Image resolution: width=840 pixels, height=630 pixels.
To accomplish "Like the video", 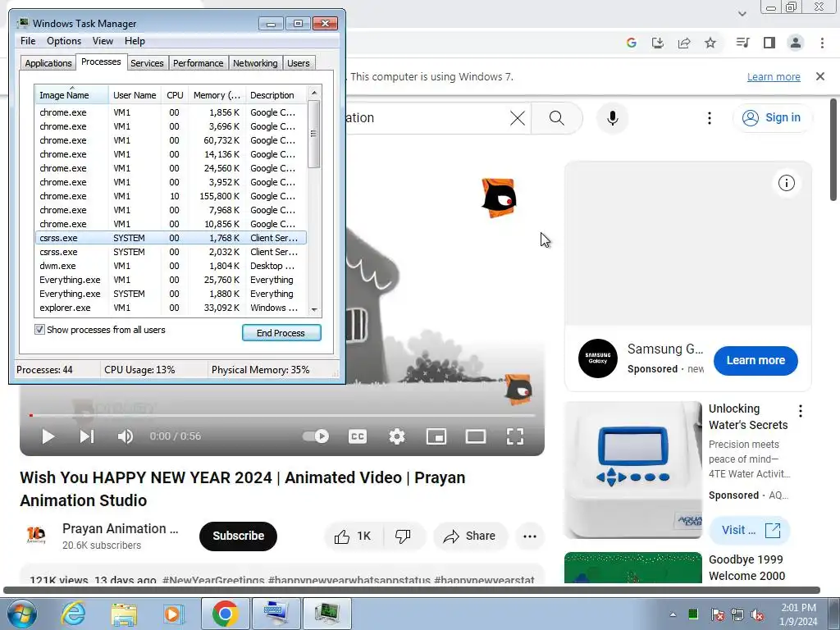I will [353, 536].
